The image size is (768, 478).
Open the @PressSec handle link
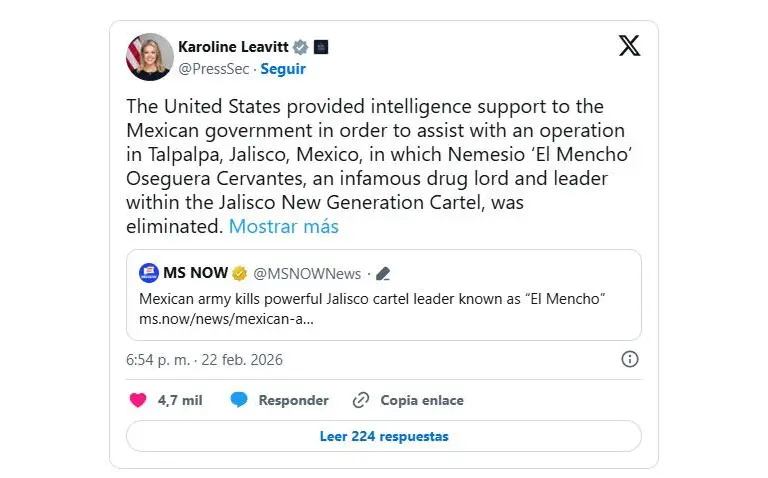pyautogui.click(x=213, y=69)
